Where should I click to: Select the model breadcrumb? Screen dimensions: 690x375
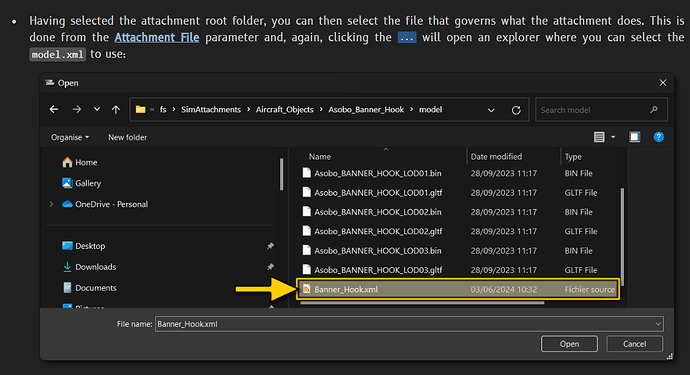point(430,110)
